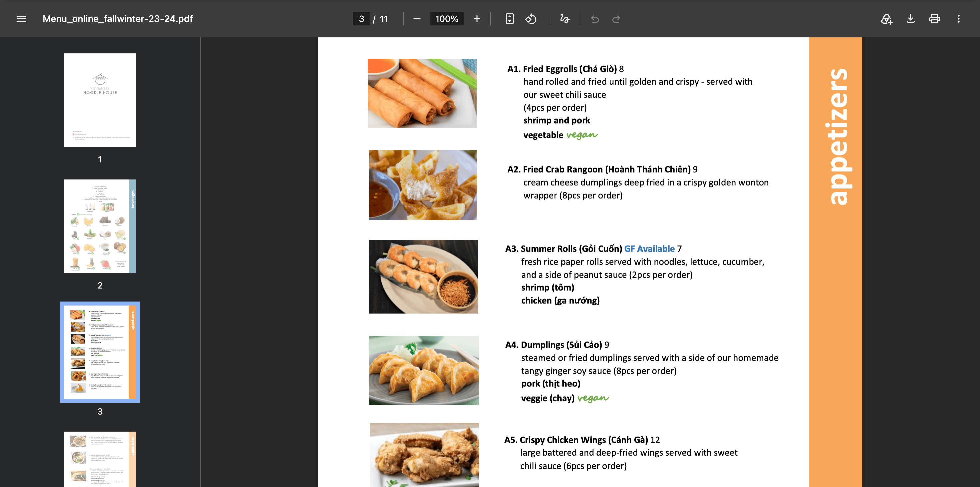Click the 'GF Available' blue text
The image size is (980, 487).
[649, 249]
